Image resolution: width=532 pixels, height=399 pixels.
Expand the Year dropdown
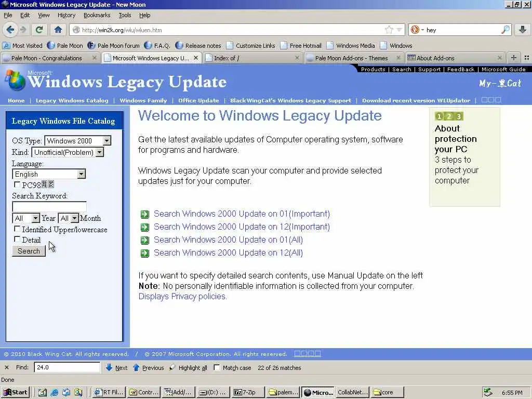coord(35,218)
